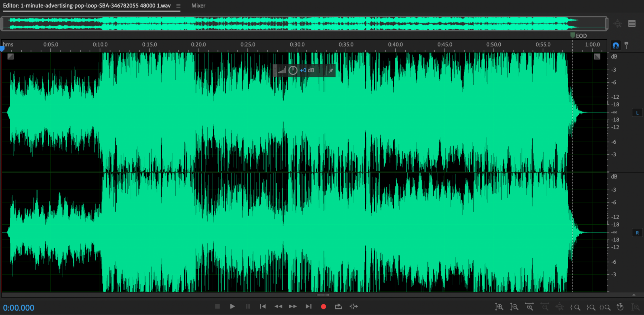Click the Rewind button
Viewport: 644px width, 315px height.
(x=278, y=306)
